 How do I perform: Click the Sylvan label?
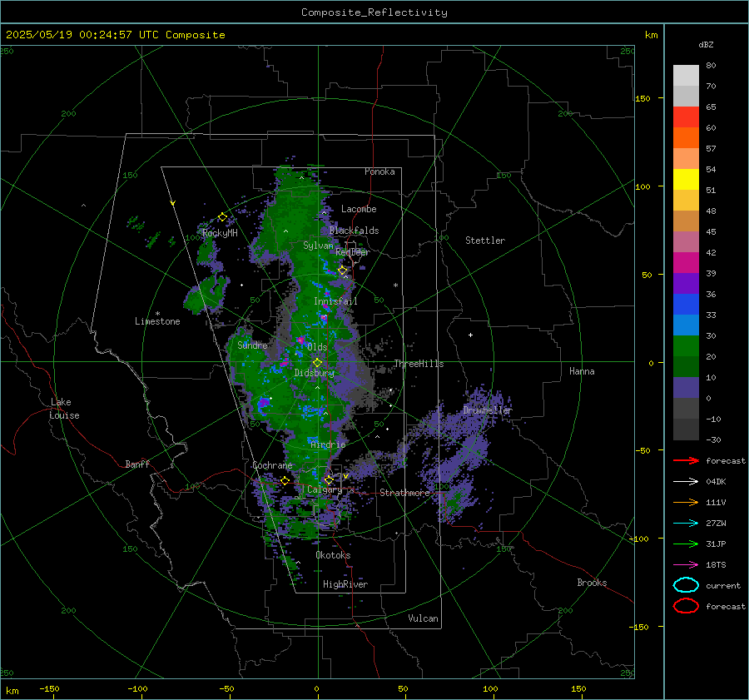click(x=318, y=245)
